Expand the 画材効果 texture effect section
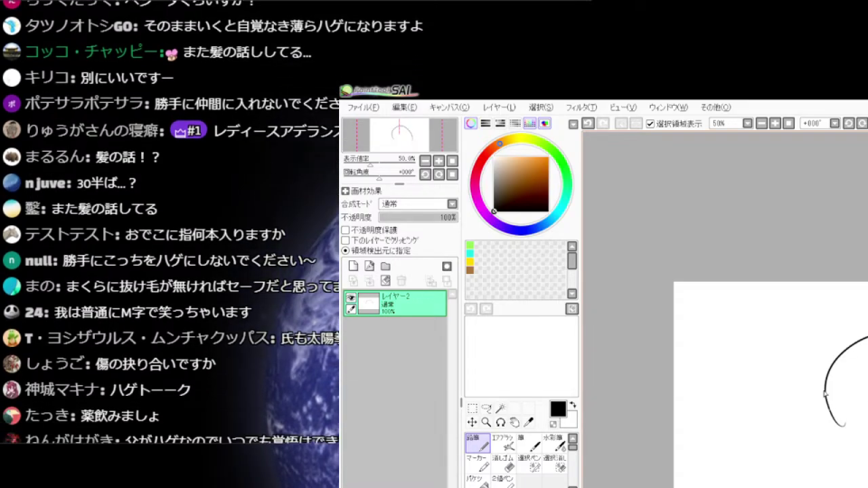Image resolution: width=868 pixels, height=488 pixels. [x=345, y=191]
